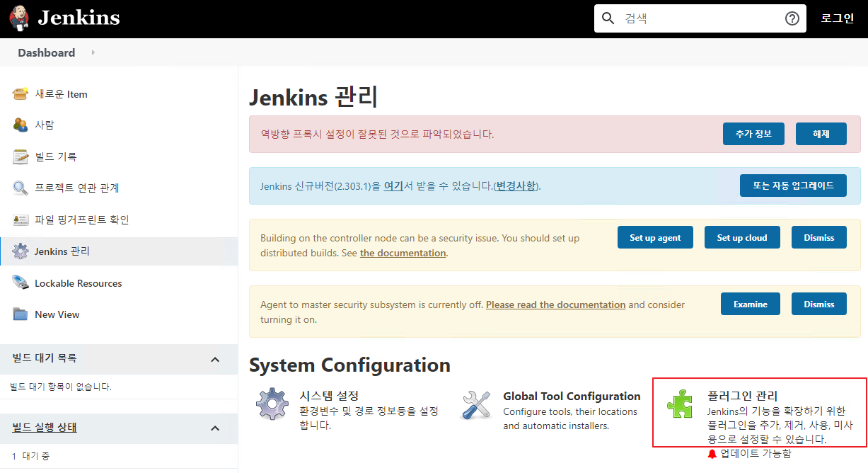Click the 업데이트 가능함 text

(x=756, y=454)
